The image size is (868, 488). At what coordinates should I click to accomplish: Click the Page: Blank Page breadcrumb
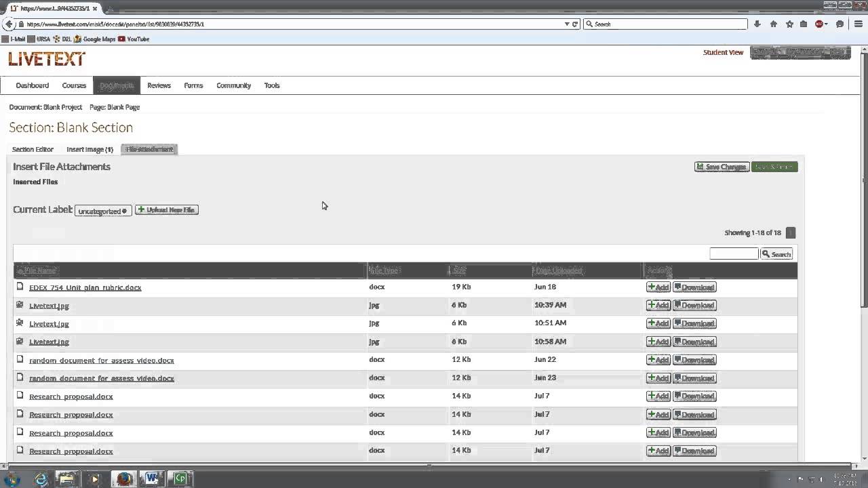click(x=115, y=107)
